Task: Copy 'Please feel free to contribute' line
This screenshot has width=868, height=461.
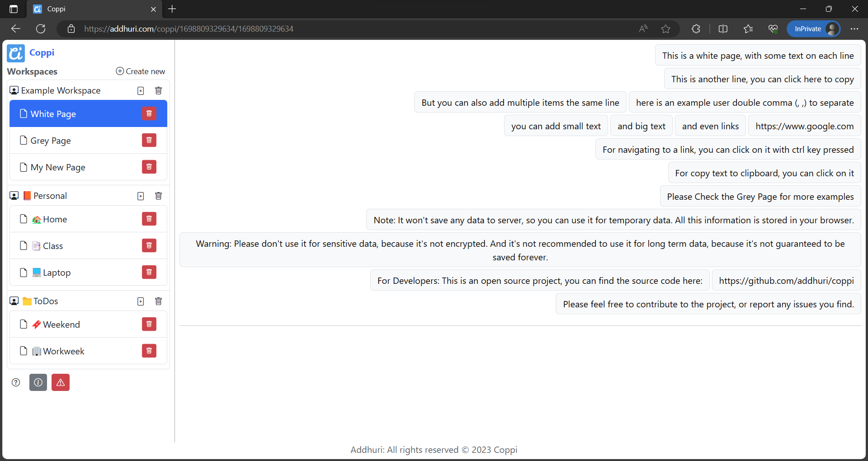Action: 708,304
